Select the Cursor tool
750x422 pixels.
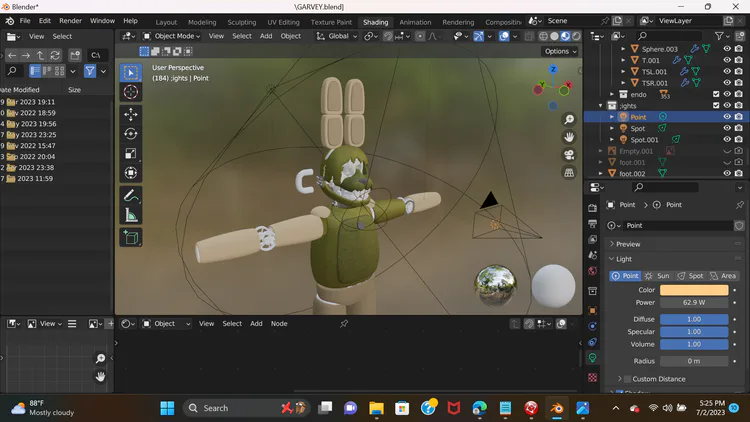(131, 92)
